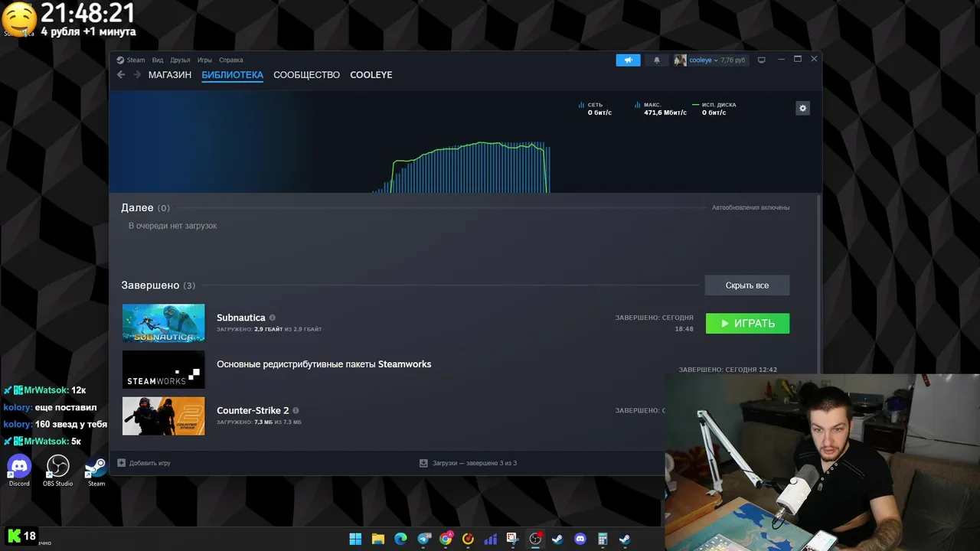Click Автообновления включены text
980x551 pixels.
(750, 207)
